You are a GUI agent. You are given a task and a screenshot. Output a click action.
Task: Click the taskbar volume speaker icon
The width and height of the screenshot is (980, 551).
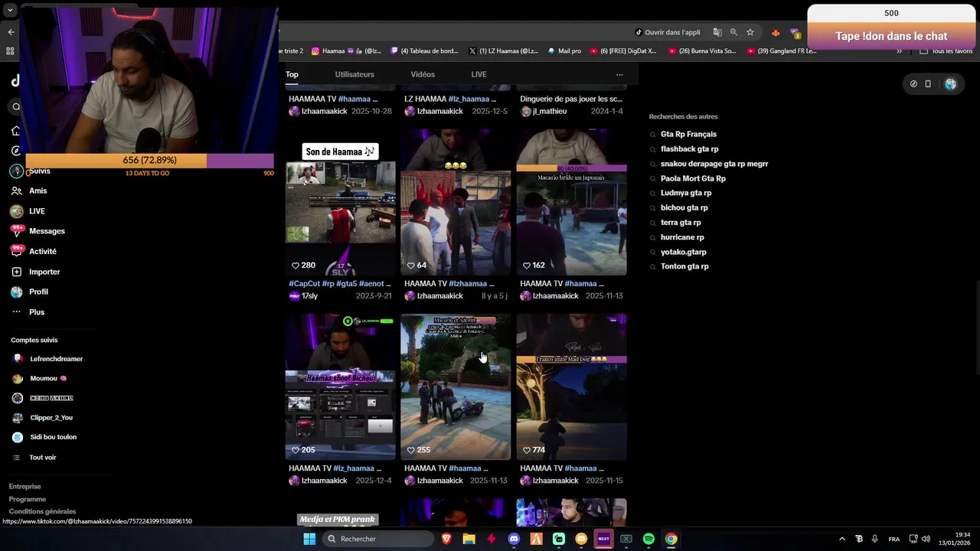[926, 539]
